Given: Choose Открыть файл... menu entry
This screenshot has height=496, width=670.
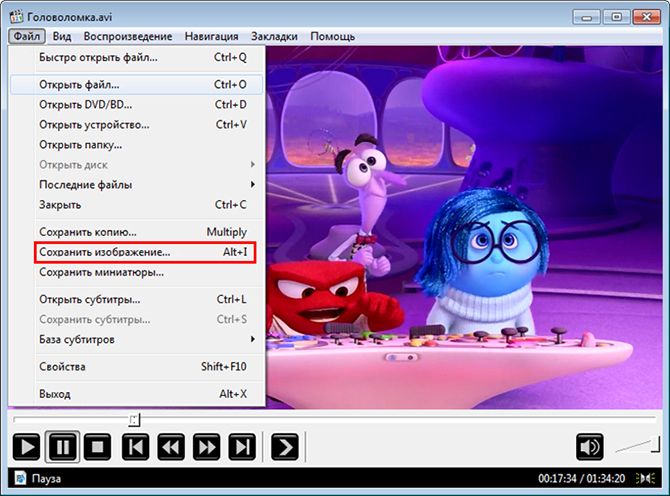Looking at the screenshot, I should pyautogui.click(x=137, y=85).
